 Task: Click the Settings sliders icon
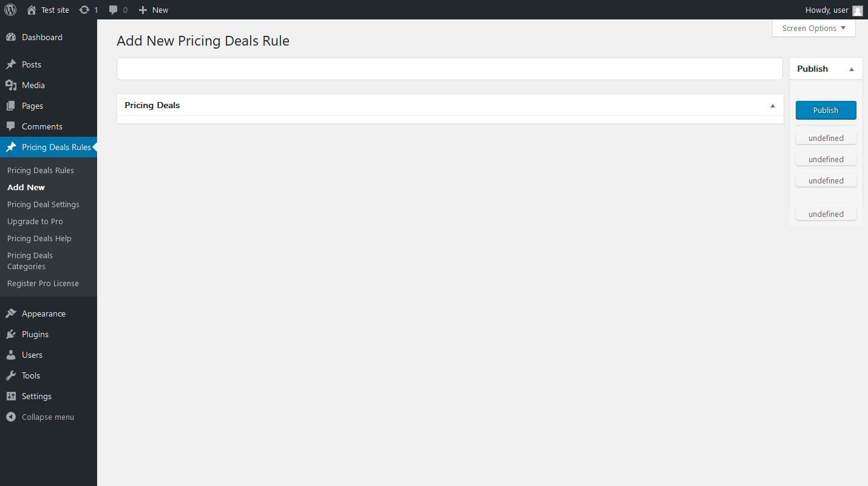11,396
